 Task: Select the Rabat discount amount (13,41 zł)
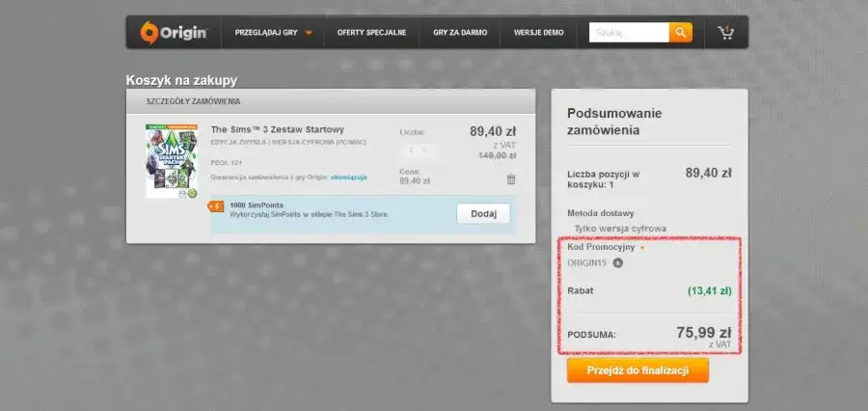[709, 290]
